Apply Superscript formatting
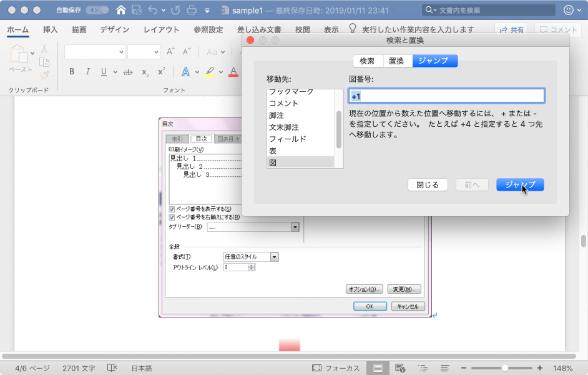The width and height of the screenshot is (588, 375). 161,71
